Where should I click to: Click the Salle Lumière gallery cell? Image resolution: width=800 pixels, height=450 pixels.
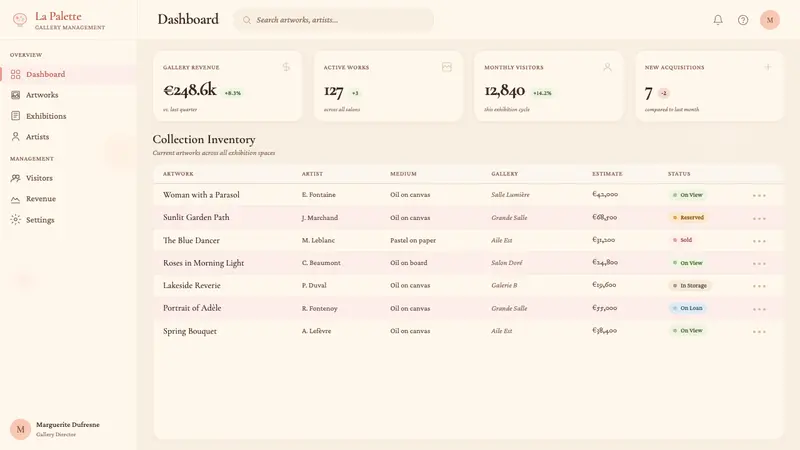(510, 195)
